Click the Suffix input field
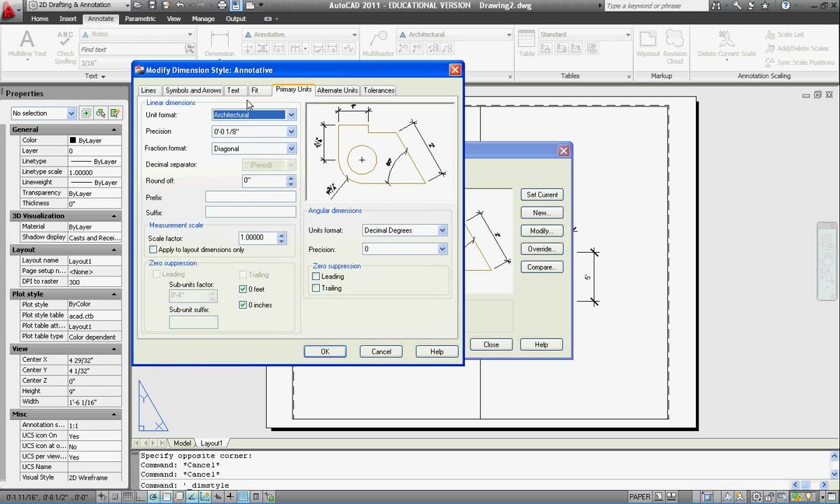The image size is (840, 504). pos(251,212)
